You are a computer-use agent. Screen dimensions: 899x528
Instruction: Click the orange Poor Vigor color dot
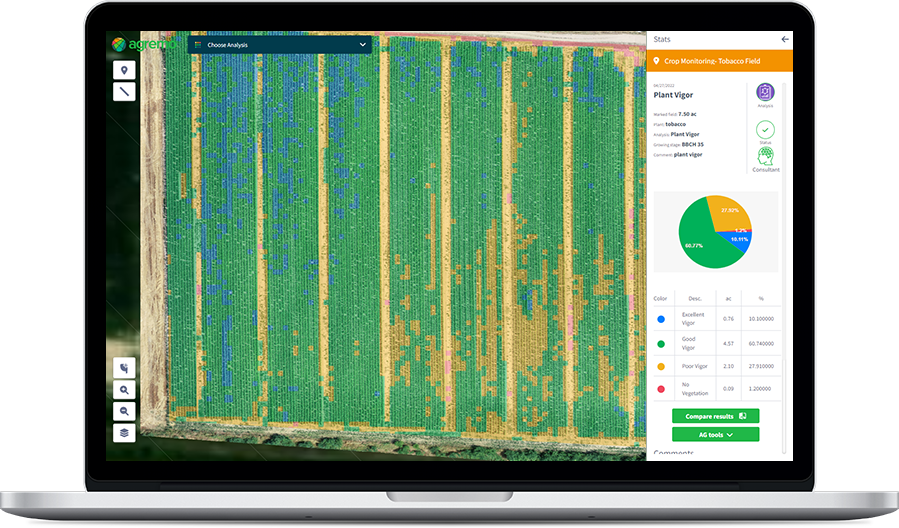coord(661,367)
